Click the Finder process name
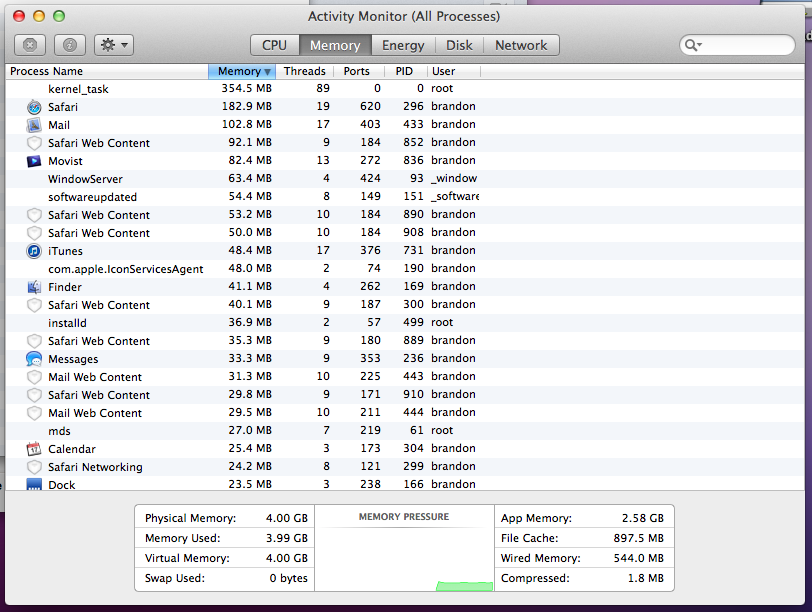 click(x=65, y=287)
